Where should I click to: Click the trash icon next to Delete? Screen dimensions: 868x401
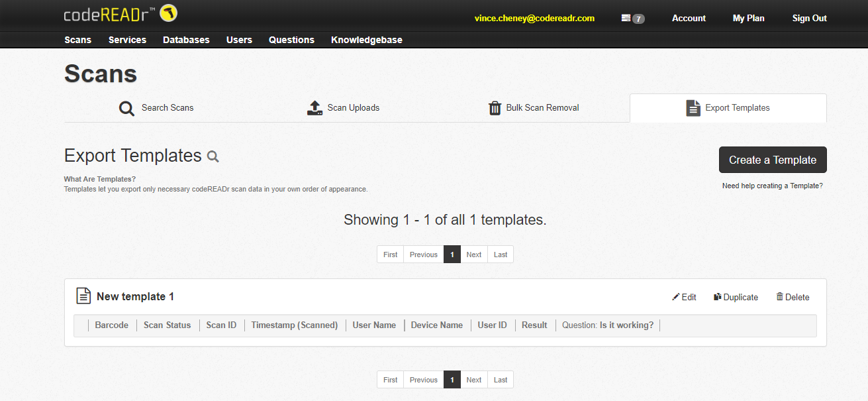(x=779, y=297)
